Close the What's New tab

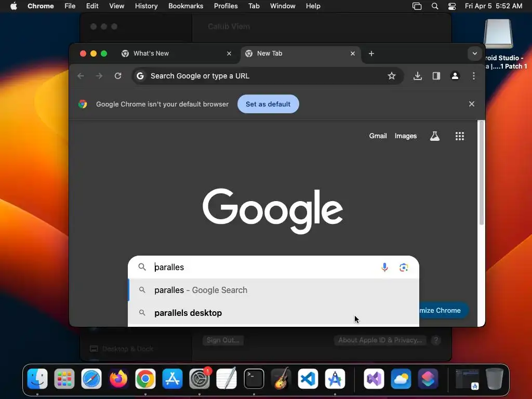tap(229, 54)
